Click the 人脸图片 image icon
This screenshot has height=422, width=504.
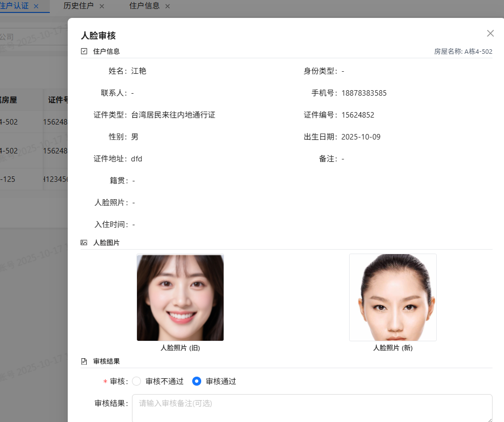pos(83,243)
